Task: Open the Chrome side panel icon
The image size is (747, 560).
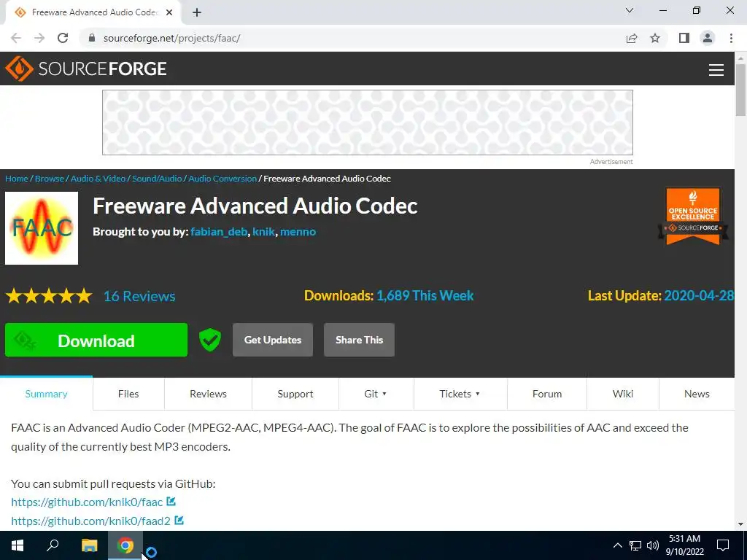Action: click(x=684, y=38)
